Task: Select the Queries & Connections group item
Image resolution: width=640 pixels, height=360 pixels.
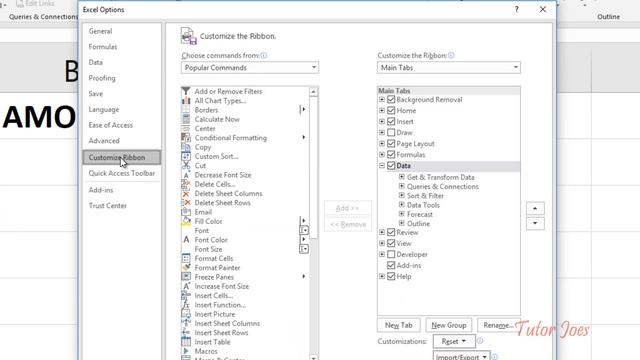Action: click(x=442, y=186)
